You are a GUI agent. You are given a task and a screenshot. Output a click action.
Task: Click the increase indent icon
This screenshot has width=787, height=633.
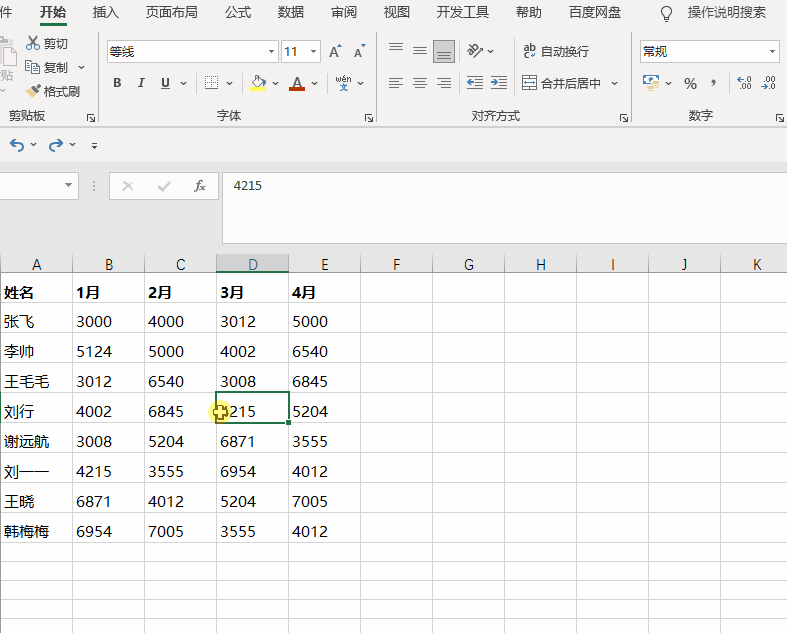(499, 83)
